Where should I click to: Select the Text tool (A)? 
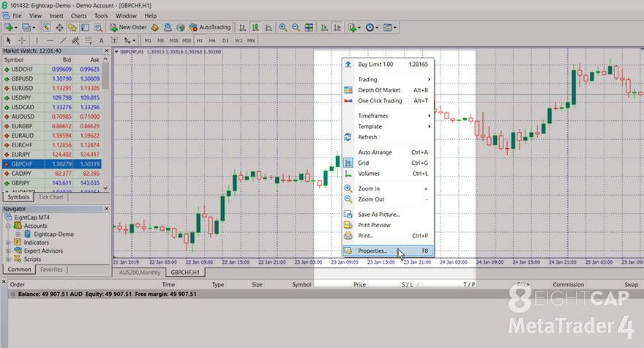tap(101, 40)
